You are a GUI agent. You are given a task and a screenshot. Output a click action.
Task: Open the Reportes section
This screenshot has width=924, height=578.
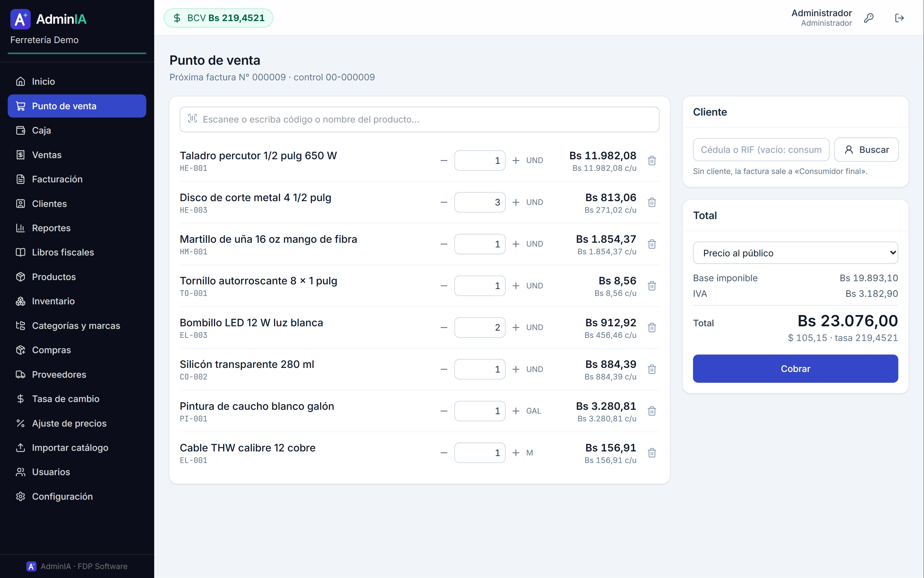coord(77,228)
